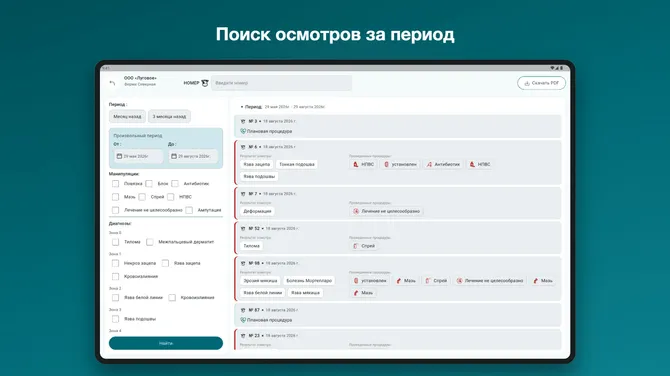Click the Спрей icon in card № 52

(356, 246)
